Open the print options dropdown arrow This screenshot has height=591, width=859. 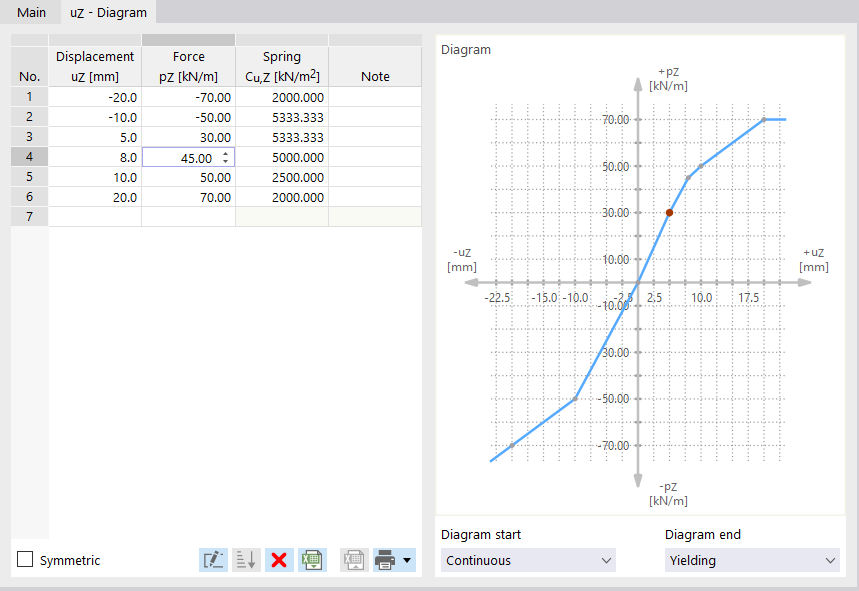pyautogui.click(x=407, y=560)
